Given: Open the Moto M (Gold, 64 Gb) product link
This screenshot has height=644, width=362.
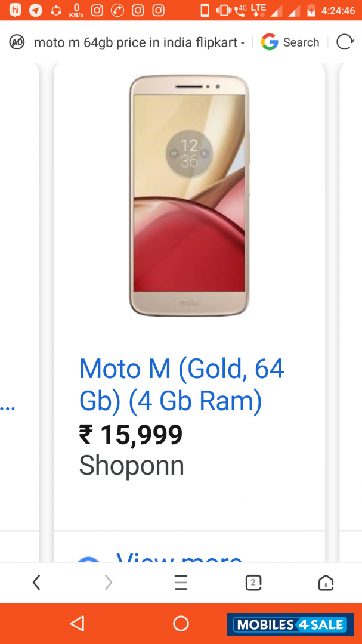Looking at the screenshot, I should click(x=181, y=383).
